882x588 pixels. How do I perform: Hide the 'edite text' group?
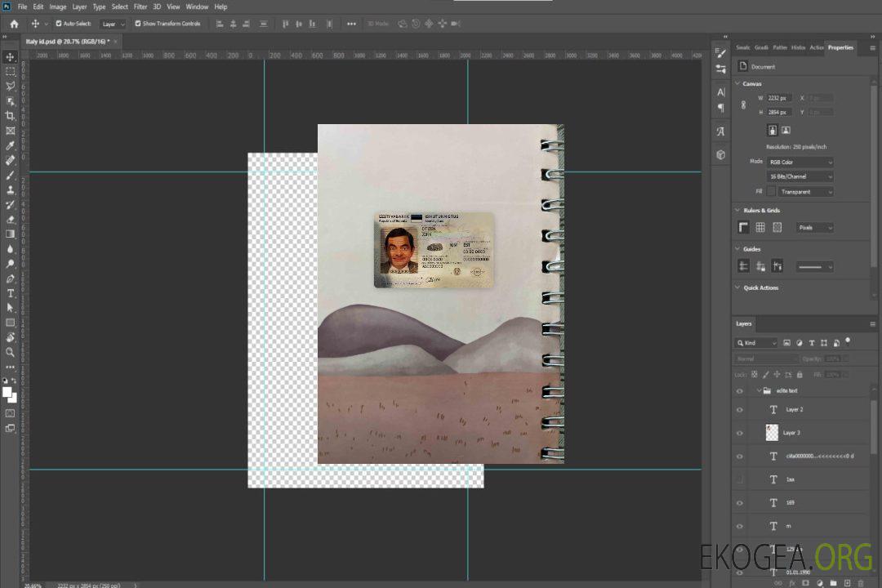click(740, 391)
